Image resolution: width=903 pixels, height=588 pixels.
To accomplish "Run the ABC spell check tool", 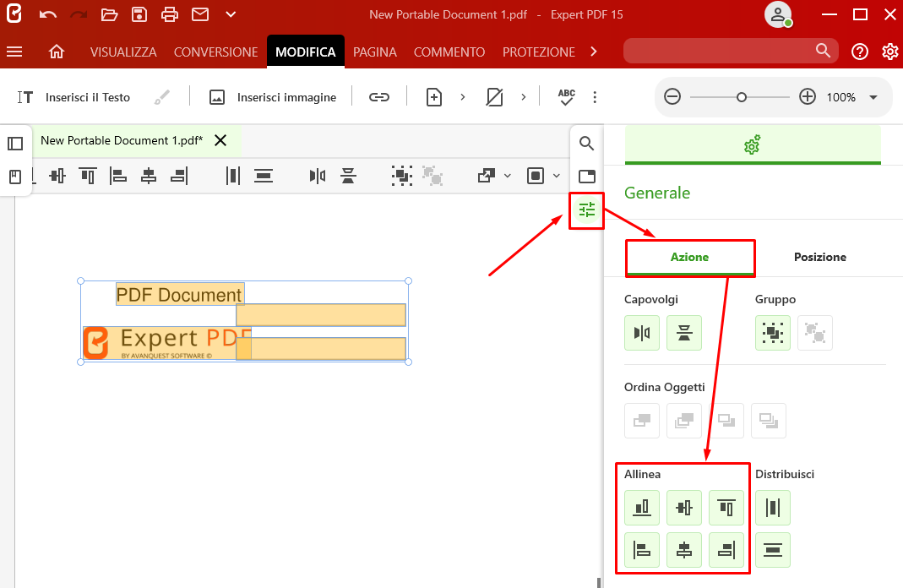I will coord(567,97).
